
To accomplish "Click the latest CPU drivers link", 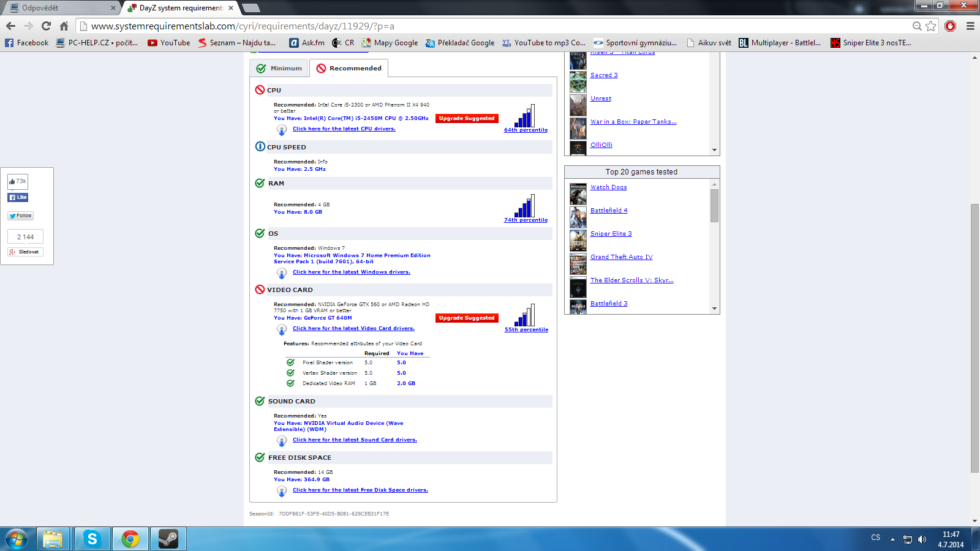I will [344, 129].
